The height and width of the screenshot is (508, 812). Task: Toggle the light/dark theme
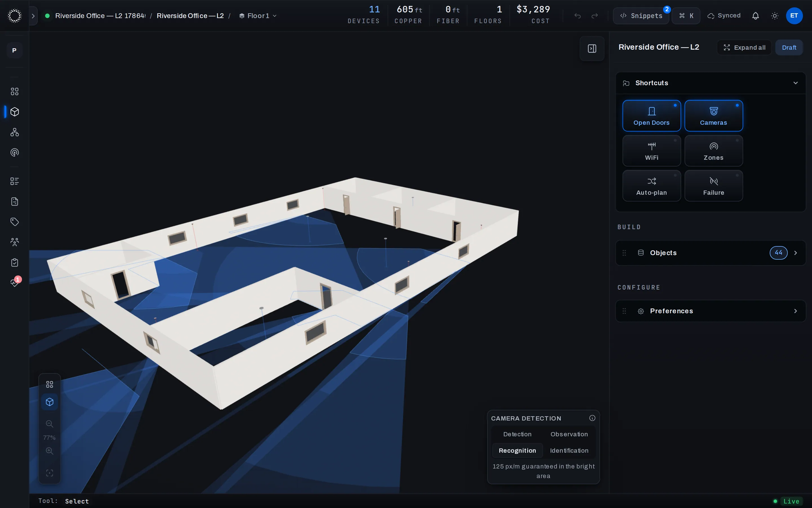pos(775,16)
